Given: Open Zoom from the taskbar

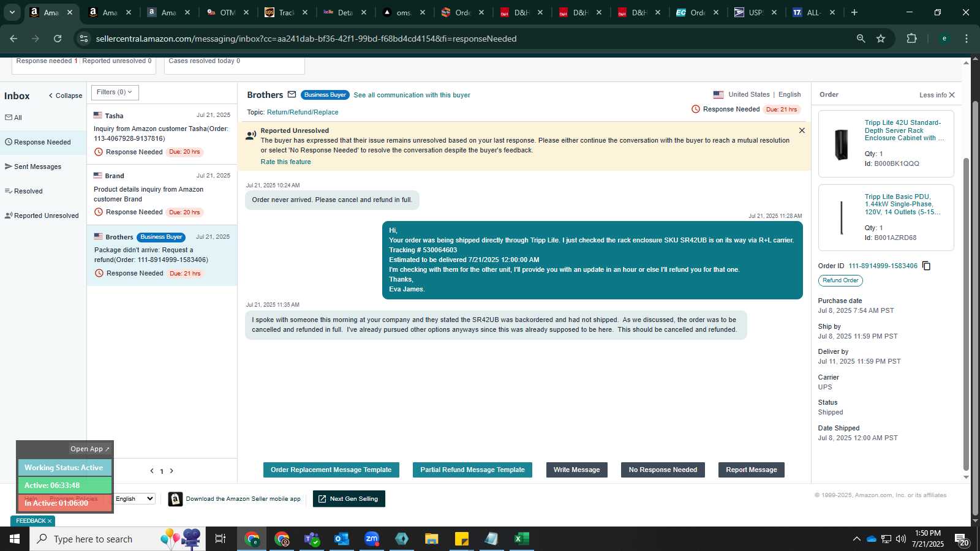Looking at the screenshot, I should click(372, 539).
